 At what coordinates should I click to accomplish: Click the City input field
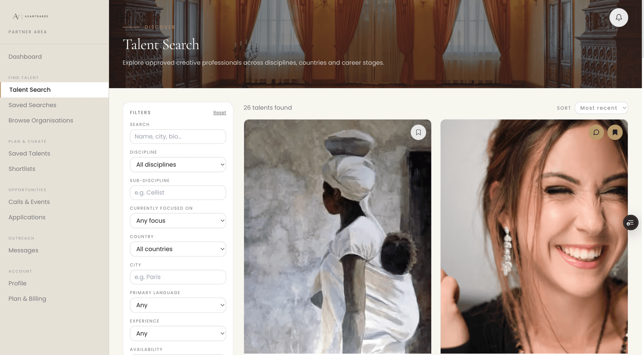tap(178, 277)
